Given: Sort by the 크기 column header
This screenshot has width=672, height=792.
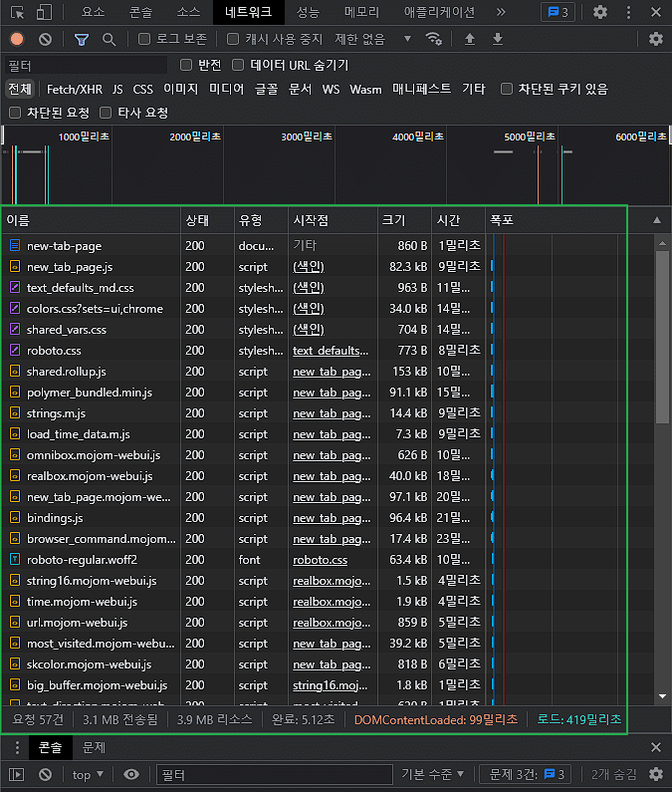Looking at the screenshot, I should pos(404,220).
